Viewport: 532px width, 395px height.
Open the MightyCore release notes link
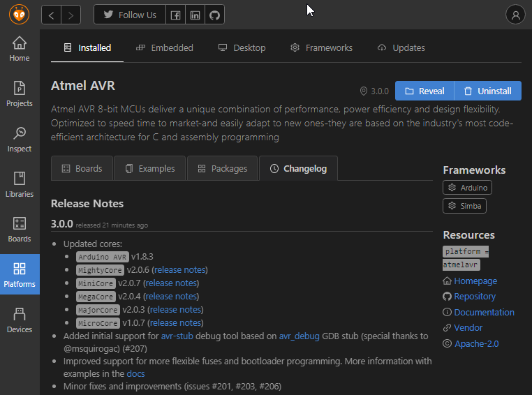click(180, 270)
